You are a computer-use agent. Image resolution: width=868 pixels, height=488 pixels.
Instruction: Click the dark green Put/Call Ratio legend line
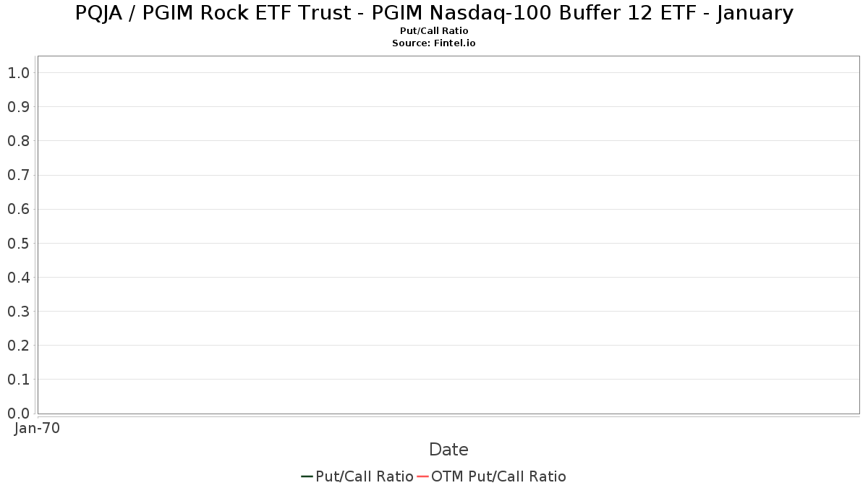click(x=307, y=476)
